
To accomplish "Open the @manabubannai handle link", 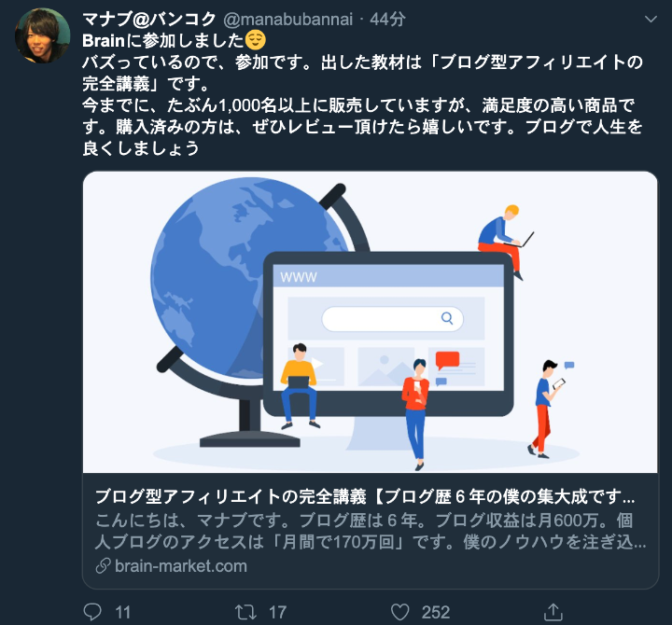I will coord(288,20).
